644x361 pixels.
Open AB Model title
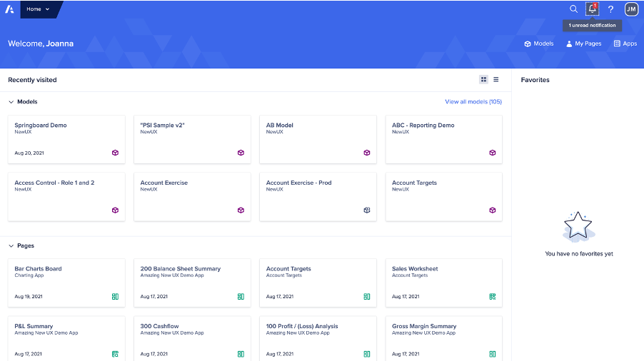pyautogui.click(x=279, y=125)
